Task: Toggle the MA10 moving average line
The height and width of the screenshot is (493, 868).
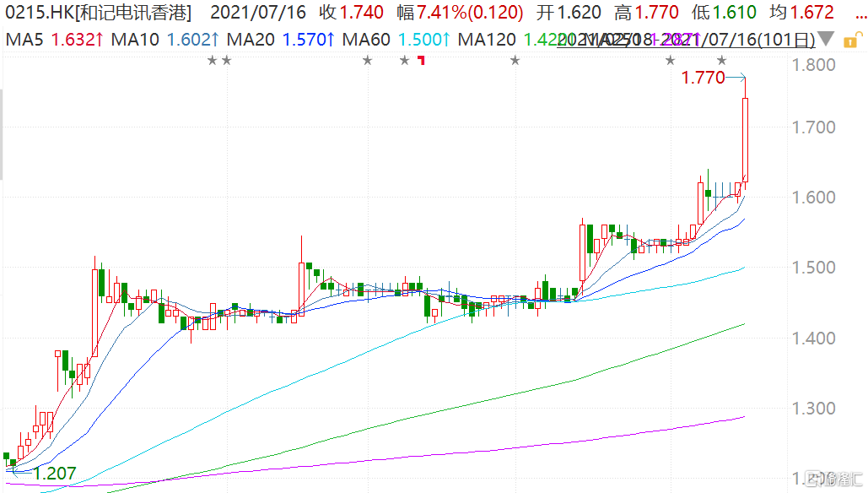Action: [159, 39]
